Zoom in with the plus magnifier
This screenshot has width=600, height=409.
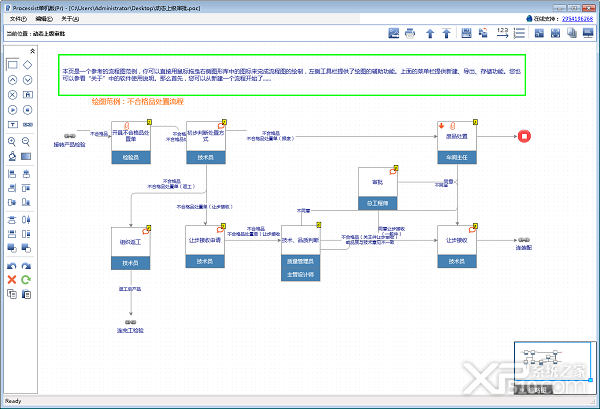click(x=12, y=142)
